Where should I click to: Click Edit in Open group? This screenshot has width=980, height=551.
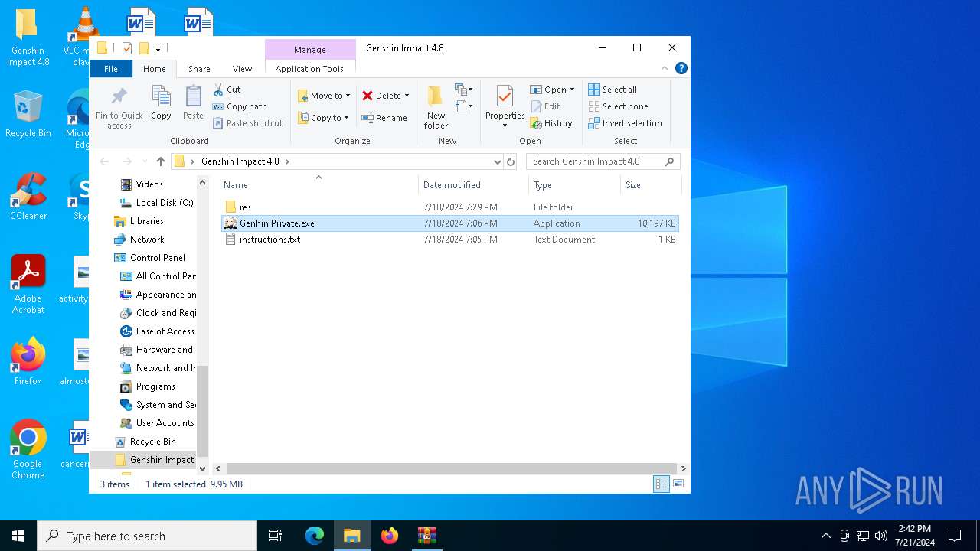tap(545, 106)
